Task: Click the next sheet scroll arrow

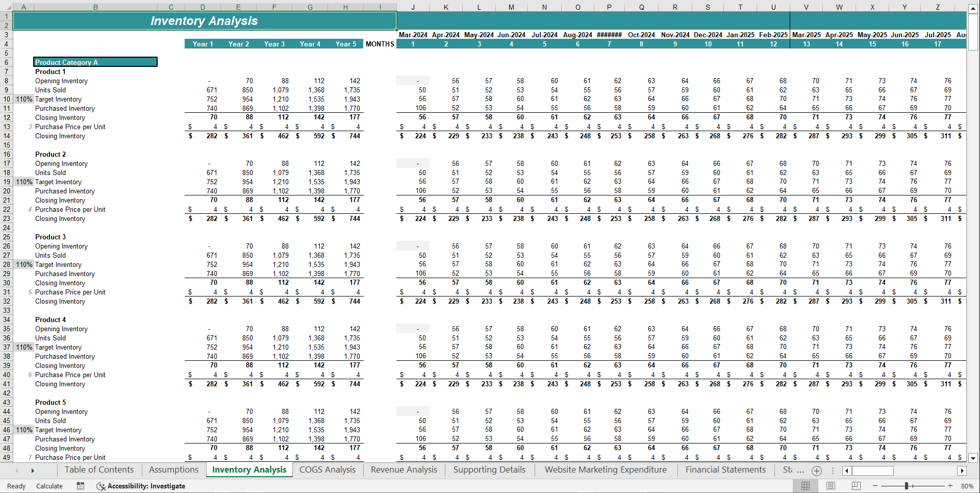Action: click(x=33, y=470)
